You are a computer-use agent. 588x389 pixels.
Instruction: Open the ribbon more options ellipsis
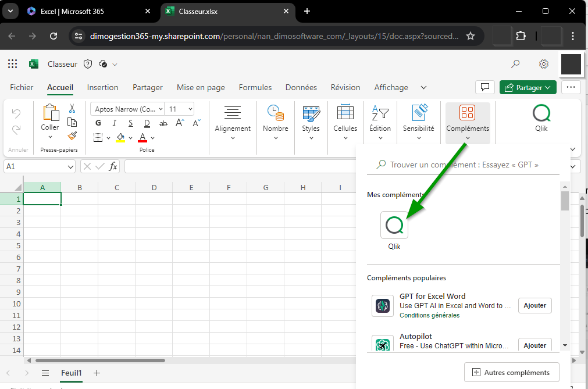571,87
